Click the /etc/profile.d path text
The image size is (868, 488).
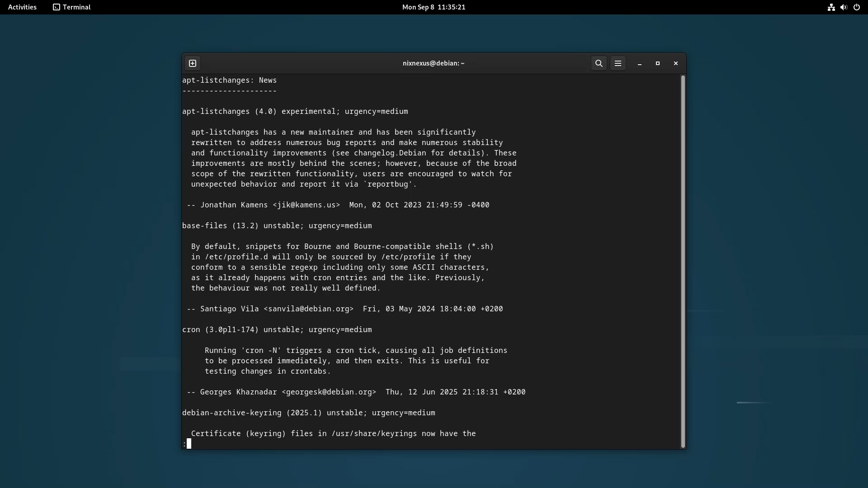[x=236, y=257]
